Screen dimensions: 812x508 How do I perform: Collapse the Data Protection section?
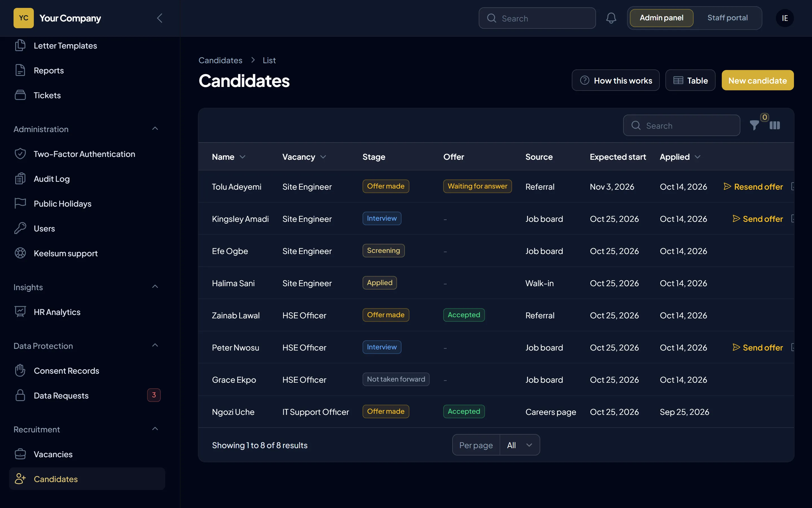pyautogui.click(x=155, y=345)
